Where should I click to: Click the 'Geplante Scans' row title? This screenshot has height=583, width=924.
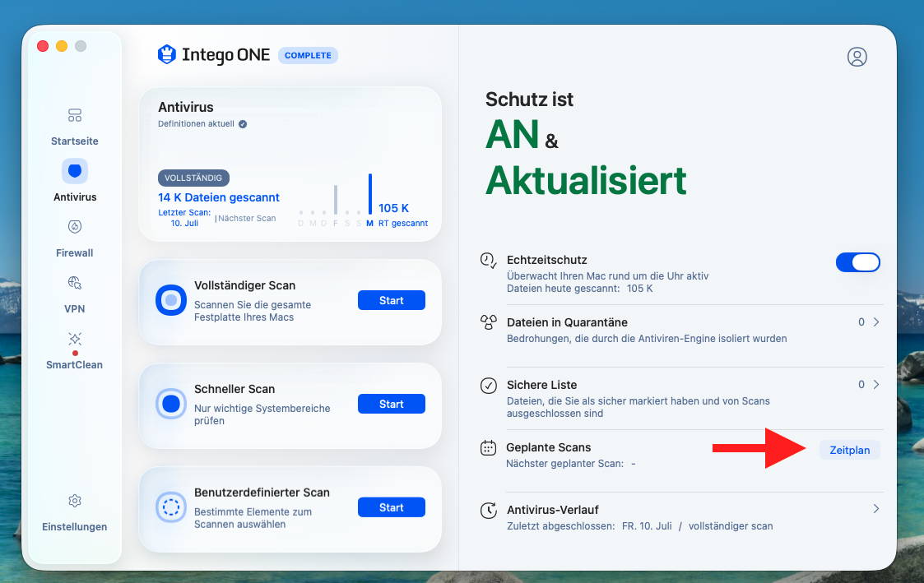coord(549,447)
